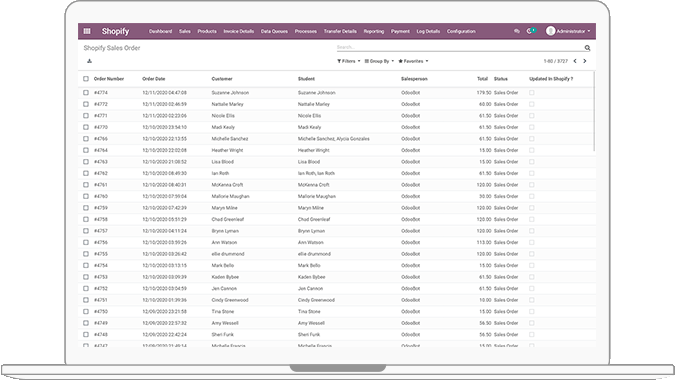Select checkbox for order #4770
Image resolution: width=675 pixels, height=380 pixels.
pyautogui.click(x=86, y=127)
